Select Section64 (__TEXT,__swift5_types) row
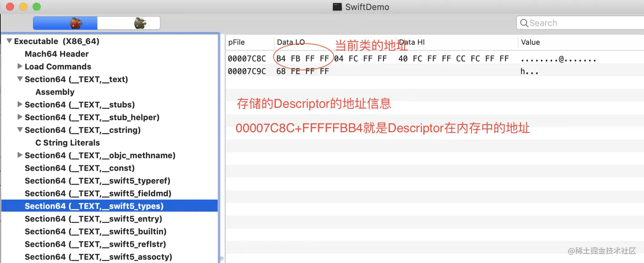 109,206
